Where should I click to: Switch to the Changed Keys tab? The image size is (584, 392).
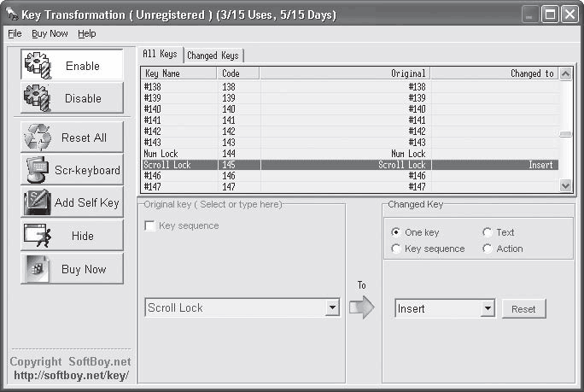click(x=213, y=56)
